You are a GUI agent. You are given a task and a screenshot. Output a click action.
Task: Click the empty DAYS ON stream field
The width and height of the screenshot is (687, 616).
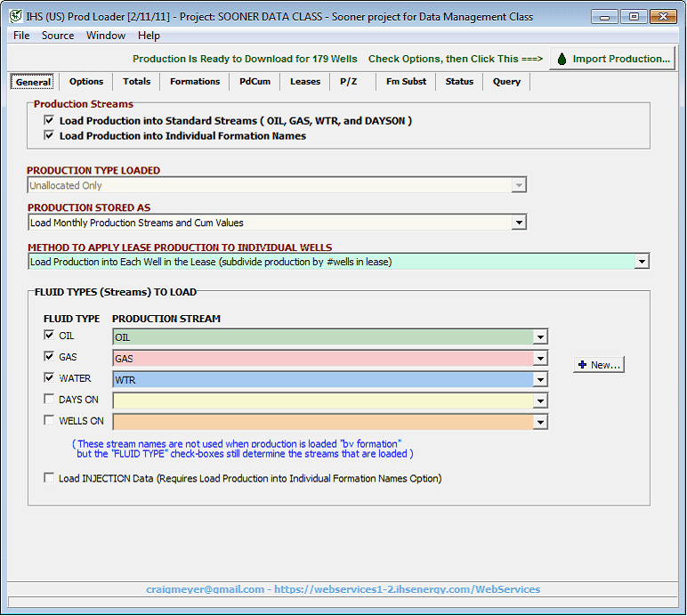pos(321,401)
